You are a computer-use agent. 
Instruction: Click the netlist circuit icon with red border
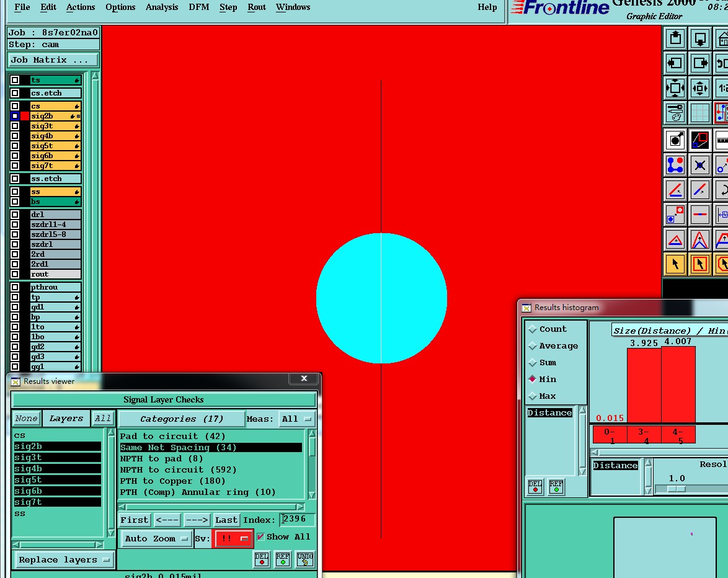[721, 112]
